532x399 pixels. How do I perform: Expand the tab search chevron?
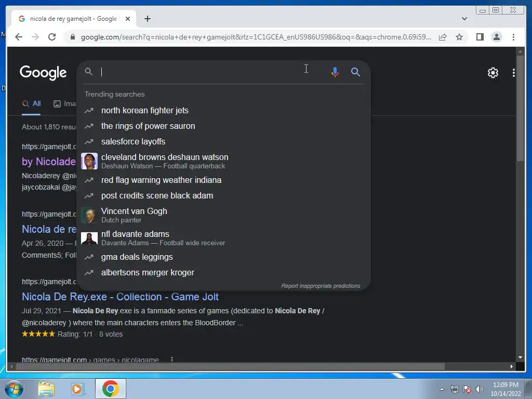(464, 19)
